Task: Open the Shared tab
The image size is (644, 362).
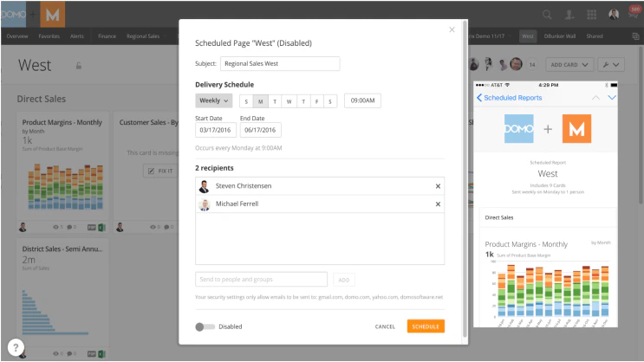Action: coord(595,36)
